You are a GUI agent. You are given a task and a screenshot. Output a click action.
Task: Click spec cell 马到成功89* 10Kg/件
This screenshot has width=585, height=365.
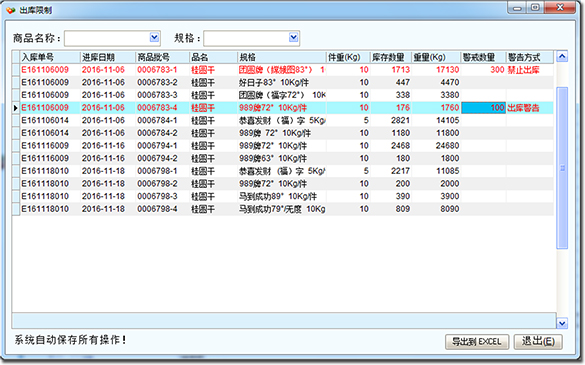click(282, 197)
